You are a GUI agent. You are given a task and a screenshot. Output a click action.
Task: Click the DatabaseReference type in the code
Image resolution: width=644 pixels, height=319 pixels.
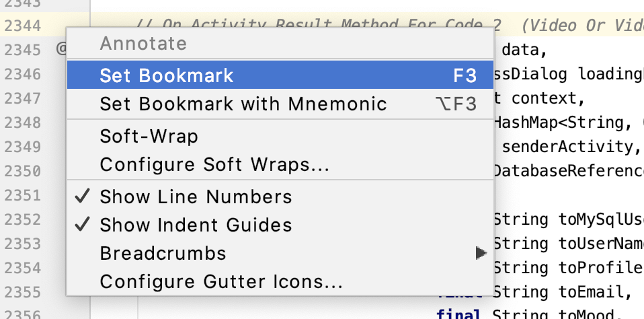click(568, 170)
